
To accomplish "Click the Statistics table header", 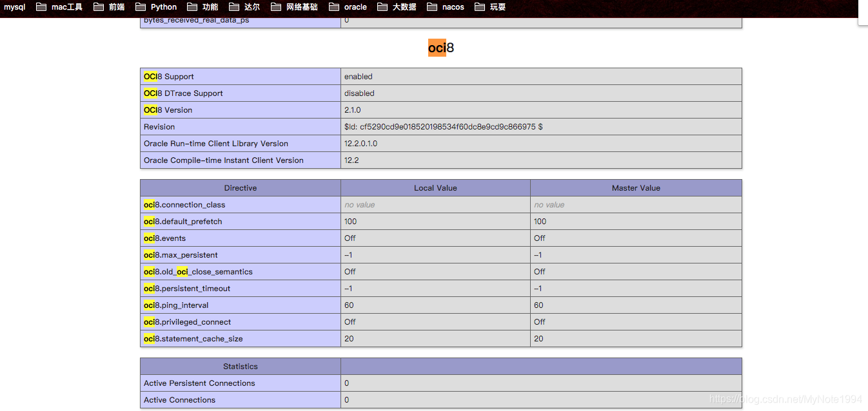I will click(x=241, y=367).
